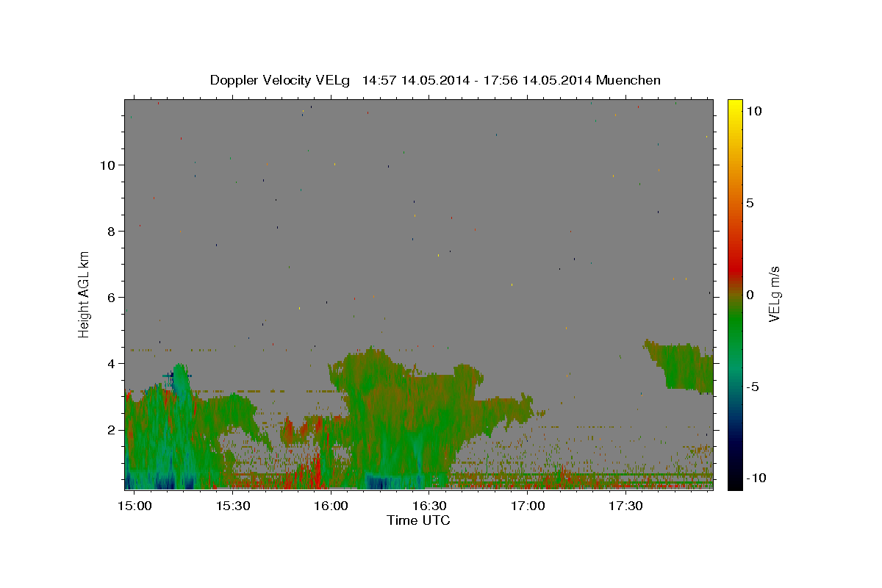Select the 17:30 time axis label

pyautogui.click(x=626, y=506)
